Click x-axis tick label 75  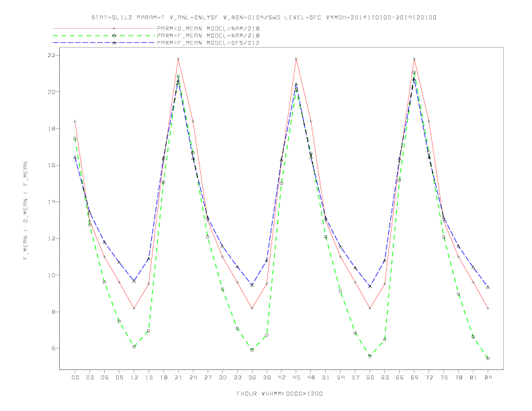tap(444, 377)
